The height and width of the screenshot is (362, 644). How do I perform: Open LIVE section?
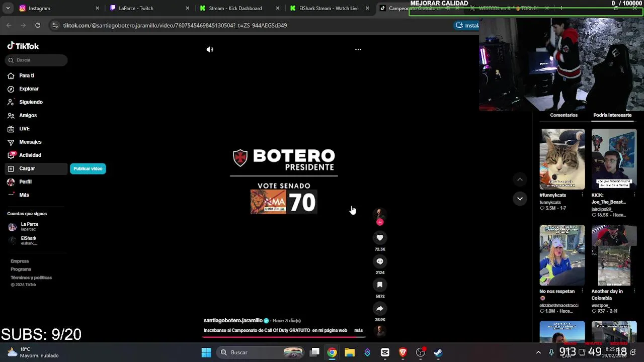tap(24, 129)
